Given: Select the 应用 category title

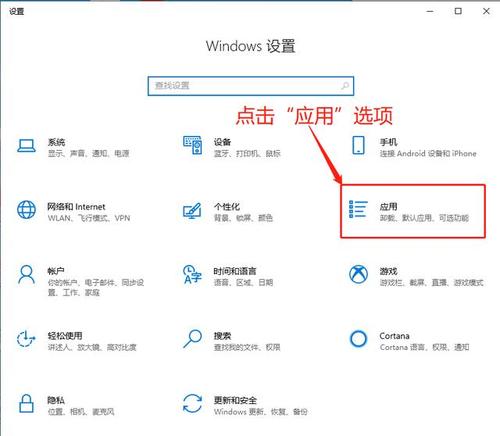Looking at the screenshot, I should (x=388, y=207).
